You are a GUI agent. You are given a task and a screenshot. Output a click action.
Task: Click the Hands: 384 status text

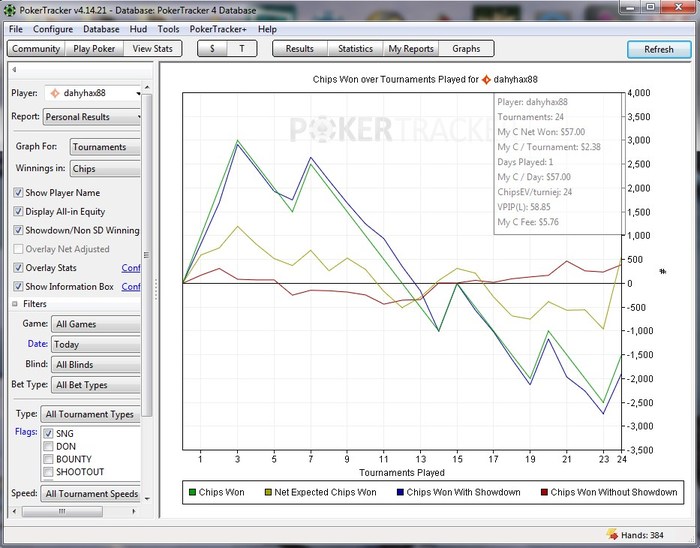pos(642,535)
